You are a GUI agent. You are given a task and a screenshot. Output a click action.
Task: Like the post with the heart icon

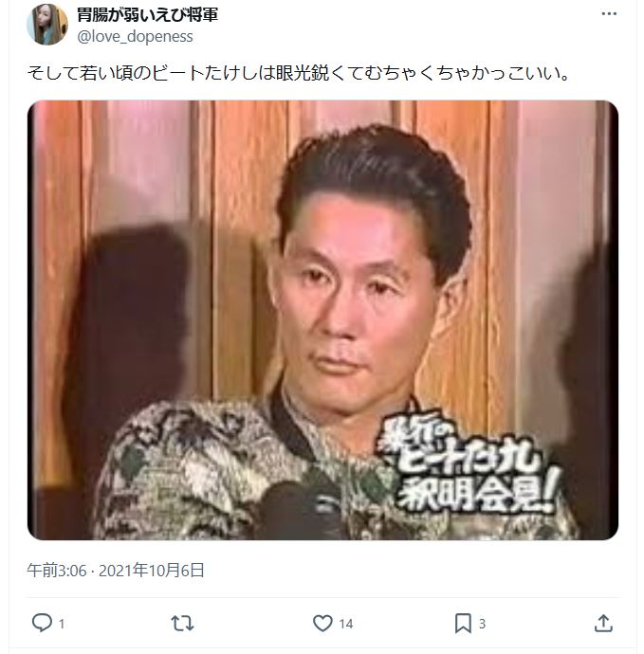tap(322, 624)
